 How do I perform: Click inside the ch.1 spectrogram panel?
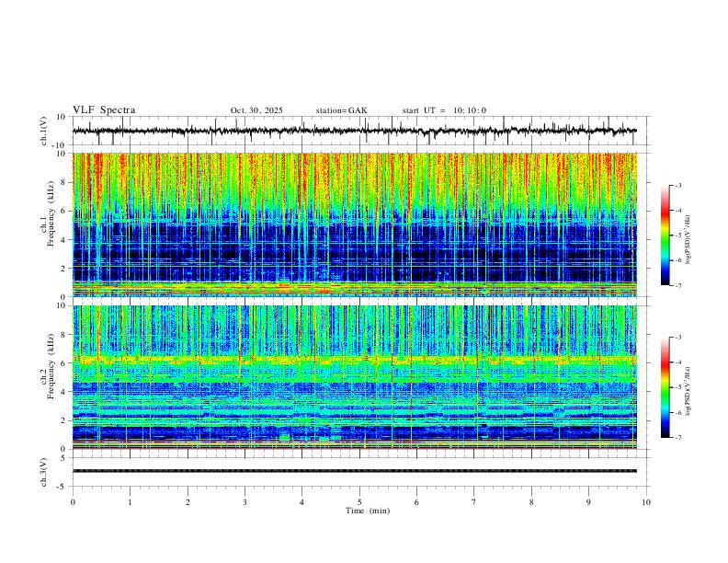355,224
